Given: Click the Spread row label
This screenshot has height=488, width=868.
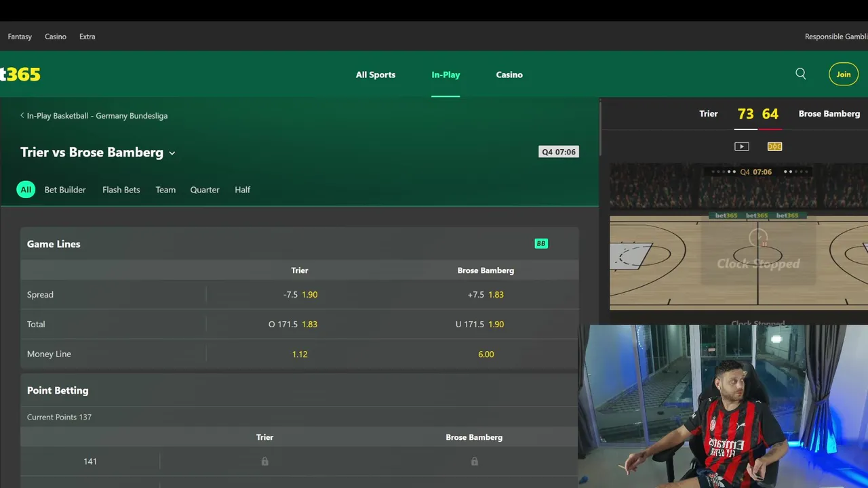Looking at the screenshot, I should tap(40, 295).
